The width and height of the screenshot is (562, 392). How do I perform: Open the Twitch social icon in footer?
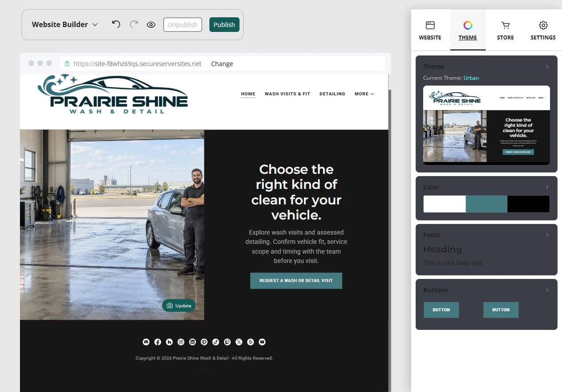click(228, 342)
